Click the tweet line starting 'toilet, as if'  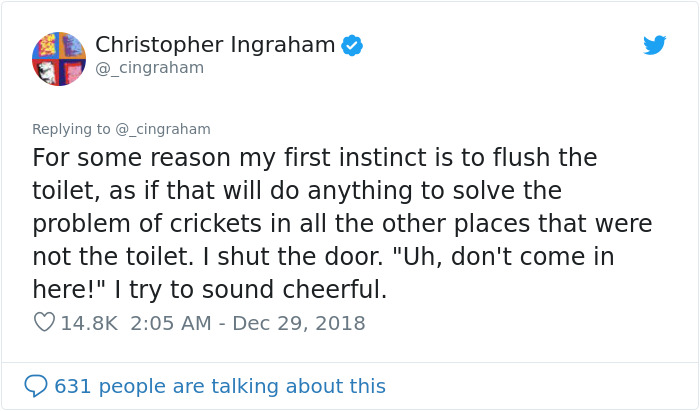(x=296, y=190)
